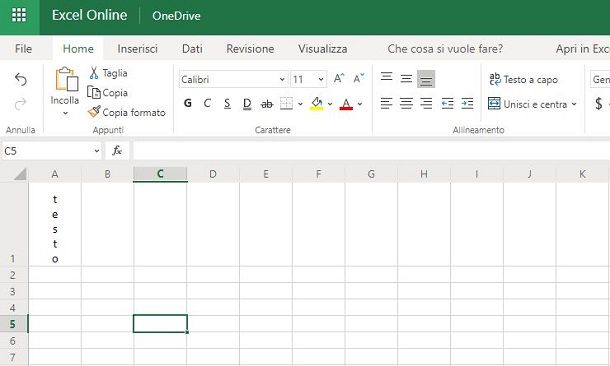Click Taglia scissors cut button
Screen dimensions: 610x366
coord(108,73)
